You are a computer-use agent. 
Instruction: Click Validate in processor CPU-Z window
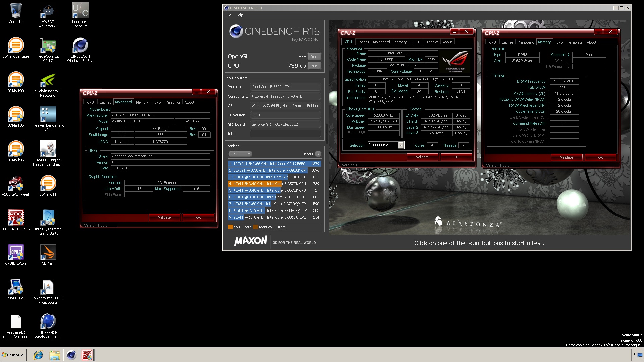pyautogui.click(x=422, y=157)
